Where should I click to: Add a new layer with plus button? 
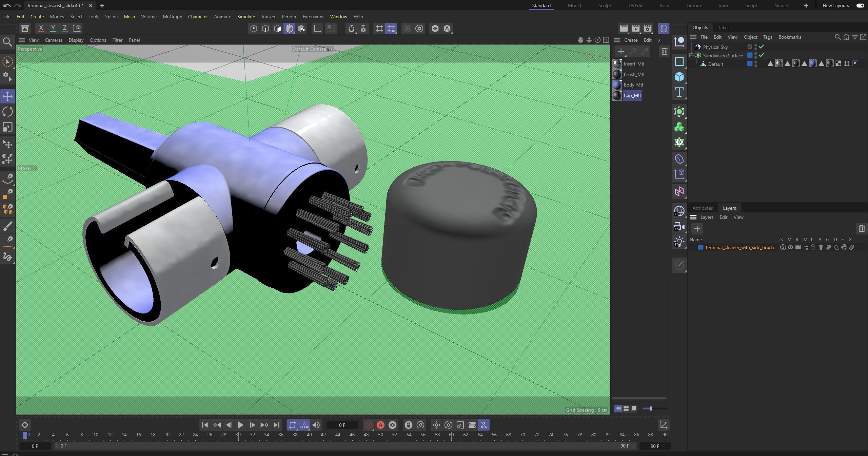[x=697, y=229]
